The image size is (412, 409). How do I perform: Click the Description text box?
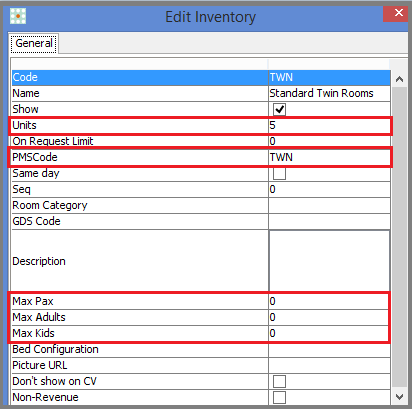pos(329,261)
